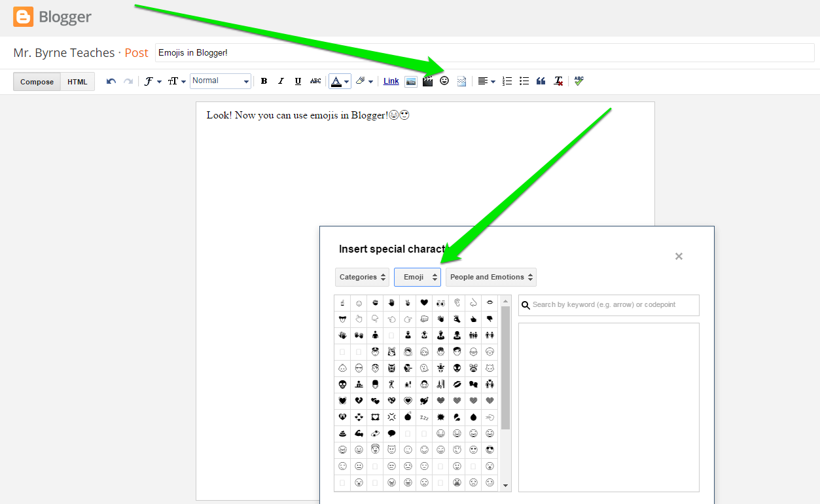
Task: Insert the zzz sleeping emoji
Action: pyautogui.click(x=424, y=417)
